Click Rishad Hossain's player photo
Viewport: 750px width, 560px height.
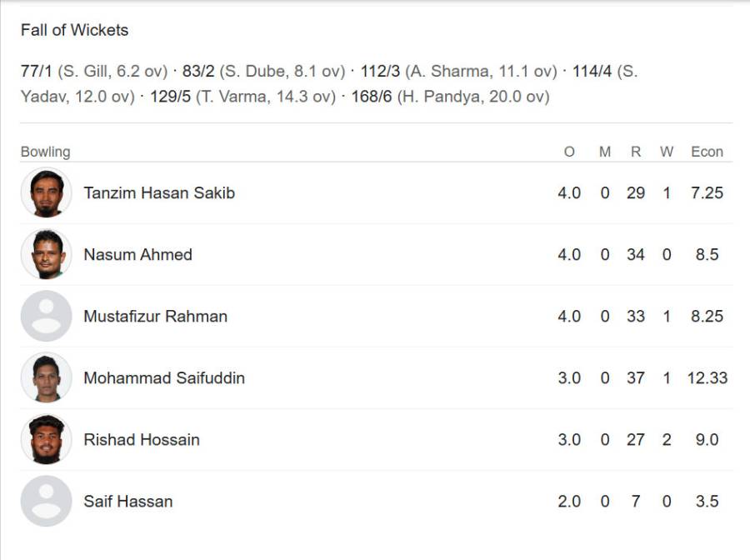[47, 439]
